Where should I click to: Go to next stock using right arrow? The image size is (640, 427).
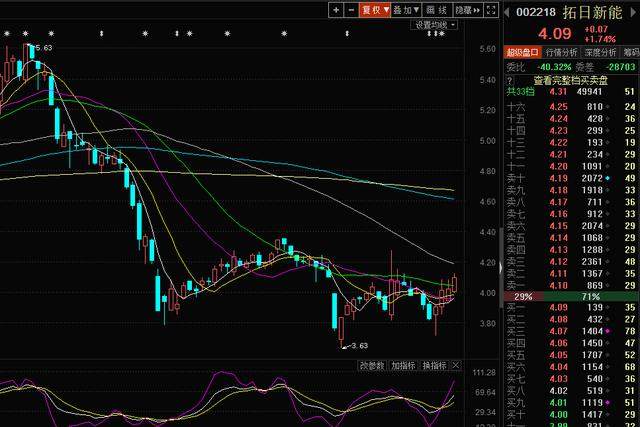[x=633, y=11]
